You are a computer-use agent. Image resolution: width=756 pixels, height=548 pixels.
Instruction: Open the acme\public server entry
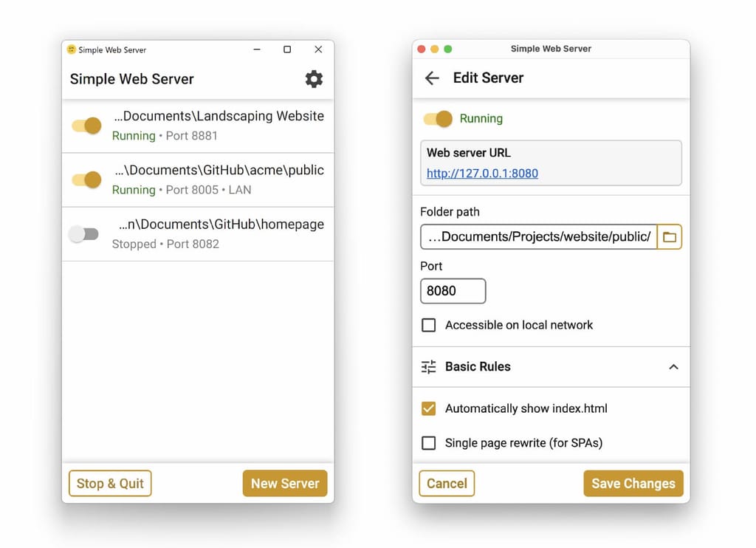tap(219, 179)
